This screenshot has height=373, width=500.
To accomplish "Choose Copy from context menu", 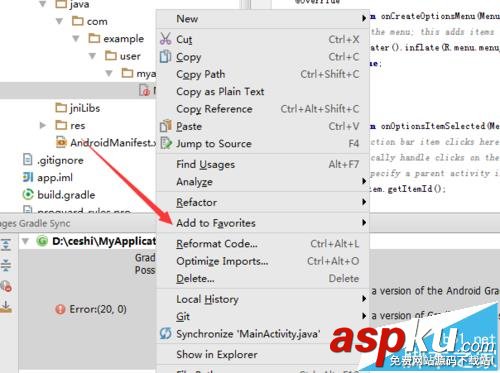I will click(263, 57).
